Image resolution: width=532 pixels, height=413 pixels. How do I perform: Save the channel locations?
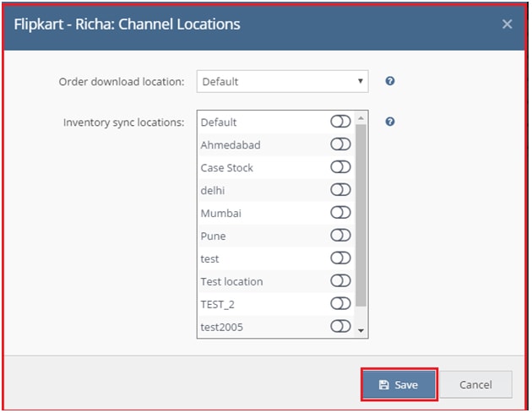coord(399,384)
